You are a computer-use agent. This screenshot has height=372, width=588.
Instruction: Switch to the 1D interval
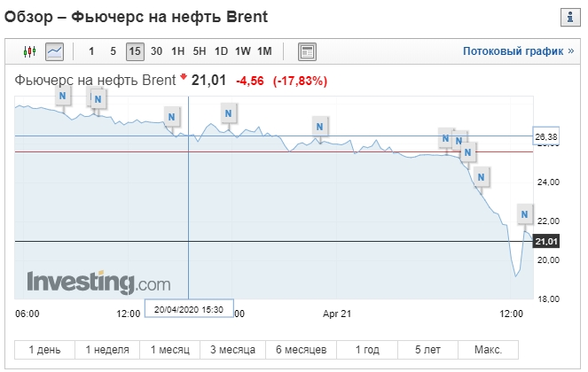coord(221,51)
